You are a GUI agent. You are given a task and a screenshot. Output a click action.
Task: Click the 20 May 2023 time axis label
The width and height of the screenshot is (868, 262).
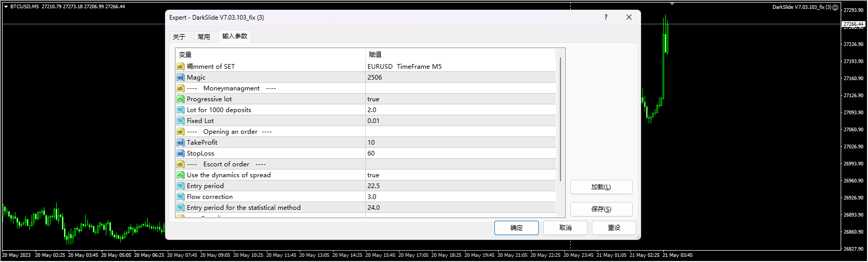click(17, 255)
